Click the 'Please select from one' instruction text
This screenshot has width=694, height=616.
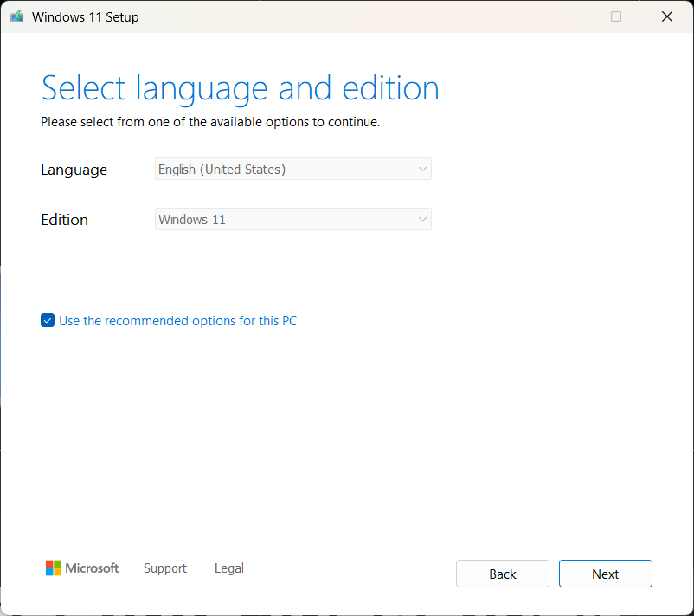coord(210,122)
